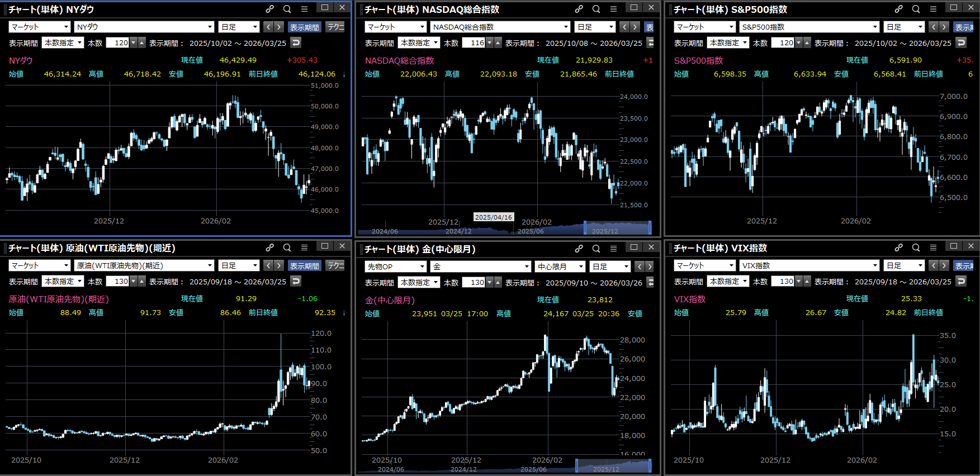Open hamburger menu in 原油 WTI chart header
The image size is (980, 476).
click(x=304, y=247)
